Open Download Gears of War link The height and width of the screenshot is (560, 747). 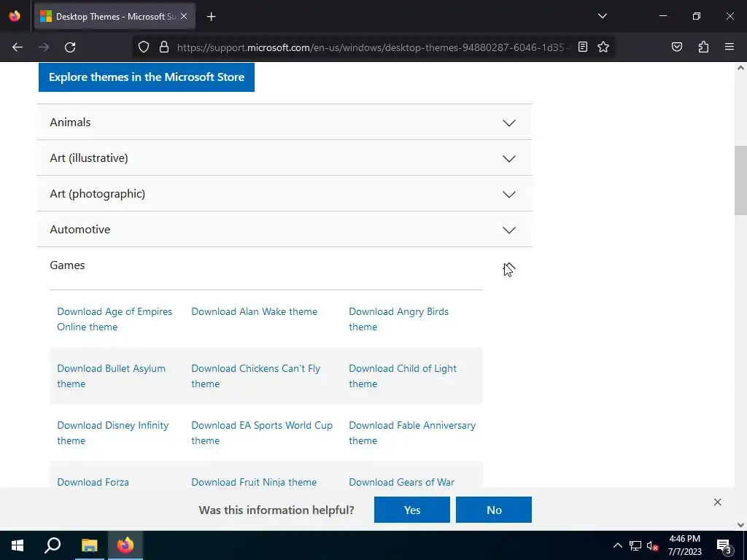click(401, 481)
